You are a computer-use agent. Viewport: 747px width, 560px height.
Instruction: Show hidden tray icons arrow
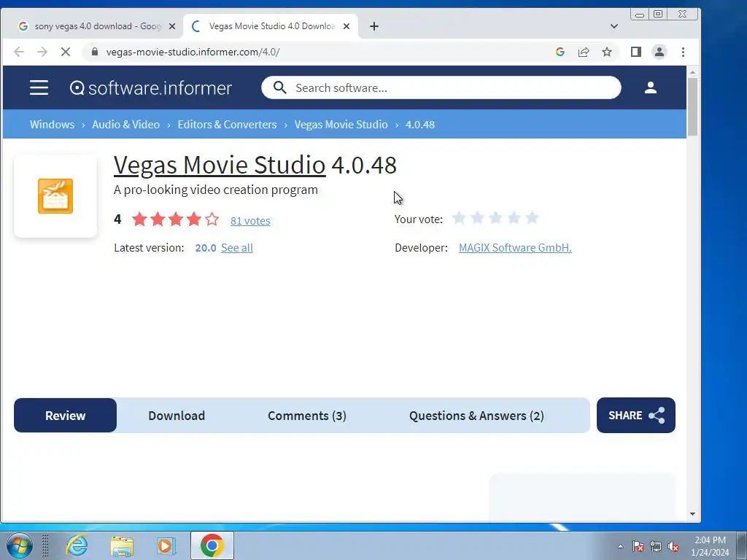point(620,546)
